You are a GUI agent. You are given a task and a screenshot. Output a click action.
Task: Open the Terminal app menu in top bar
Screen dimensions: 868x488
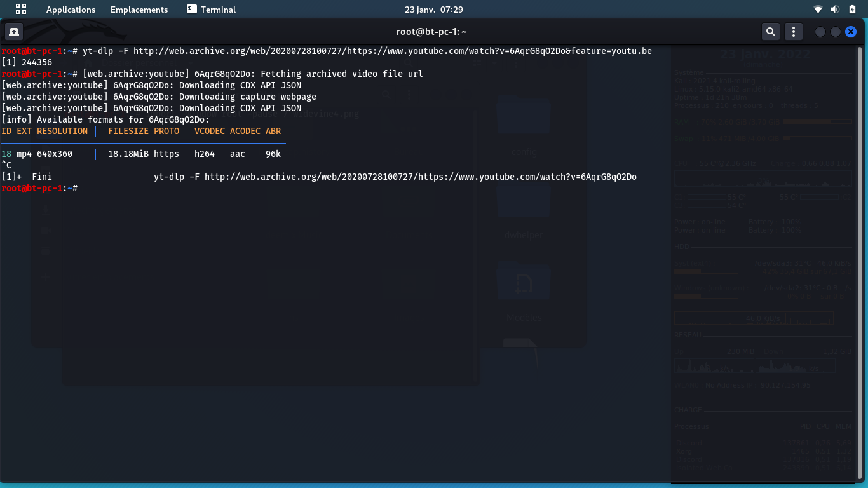click(x=212, y=10)
